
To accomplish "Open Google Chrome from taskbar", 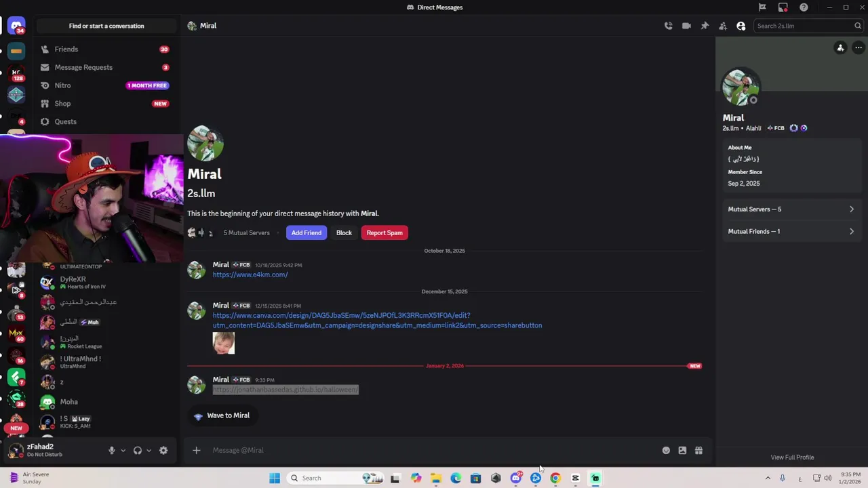I will [555, 478].
